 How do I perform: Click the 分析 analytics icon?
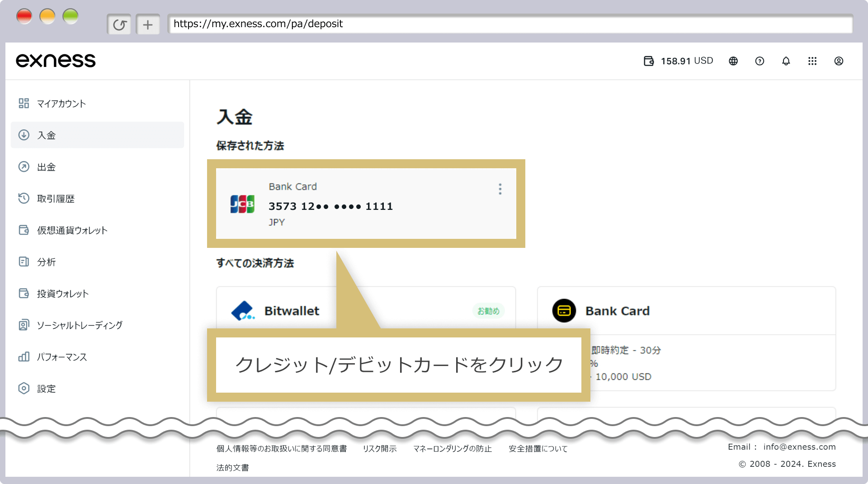(x=24, y=261)
